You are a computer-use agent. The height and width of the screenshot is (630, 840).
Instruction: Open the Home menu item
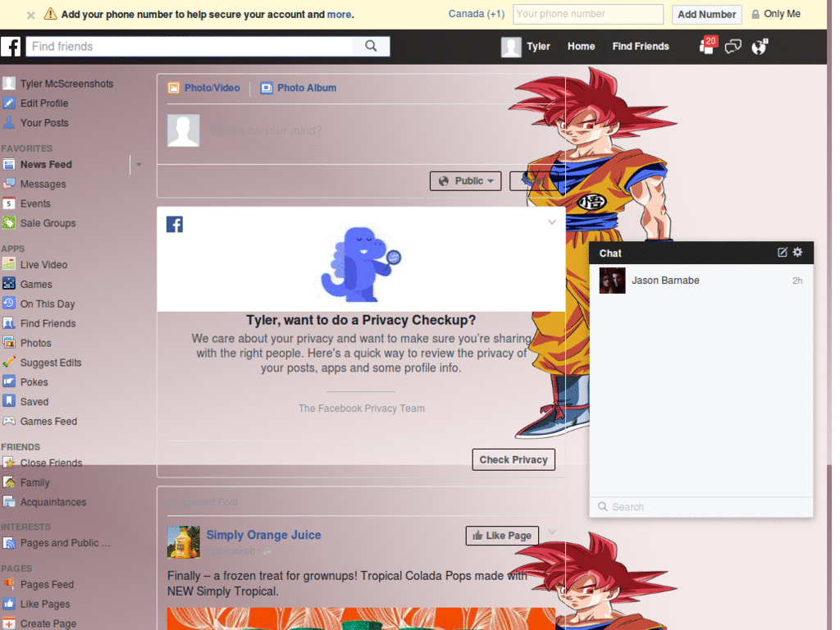click(x=581, y=47)
